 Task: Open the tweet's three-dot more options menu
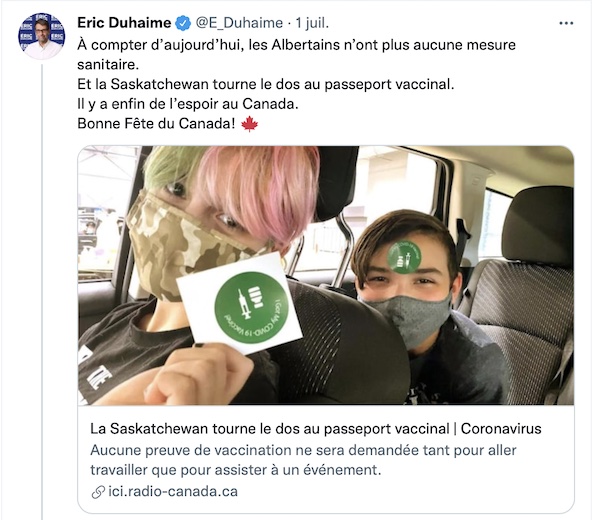(566, 23)
